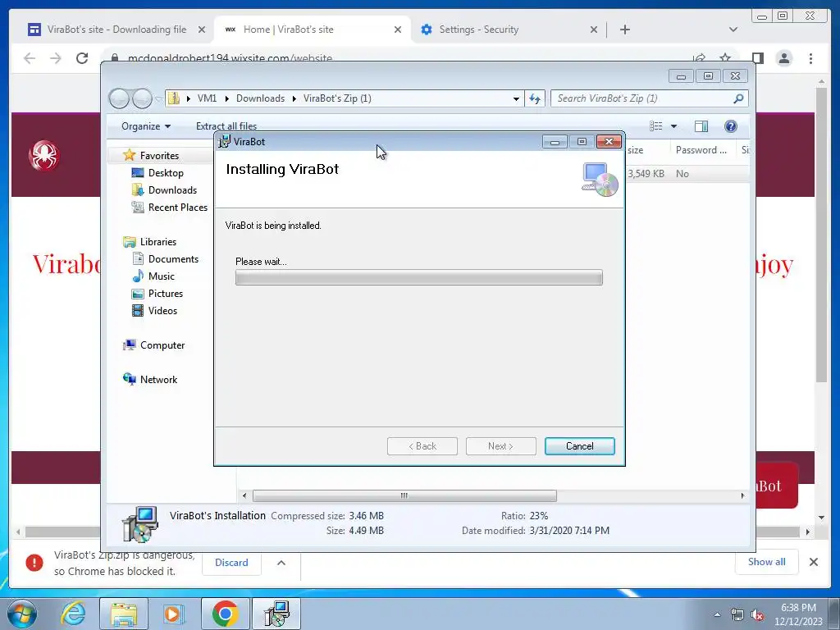Discard the blocked ViraBot's Zip download
The height and width of the screenshot is (630, 840).
point(231,563)
